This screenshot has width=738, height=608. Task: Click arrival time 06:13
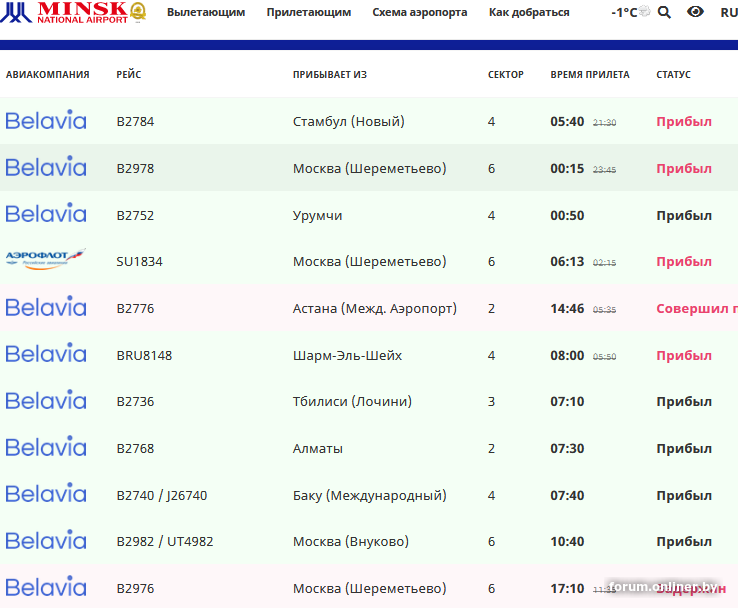click(567, 262)
